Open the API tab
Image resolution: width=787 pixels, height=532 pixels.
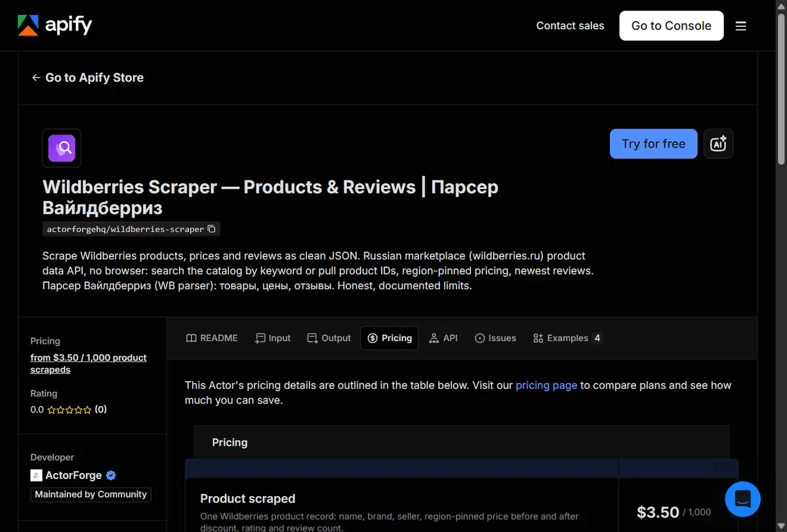click(443, 338)
